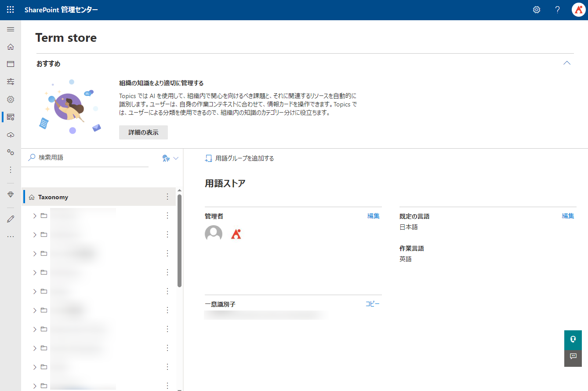Open the teal headset help button
The height and width of the screenshot is (391, 588).
coord(573,339)
